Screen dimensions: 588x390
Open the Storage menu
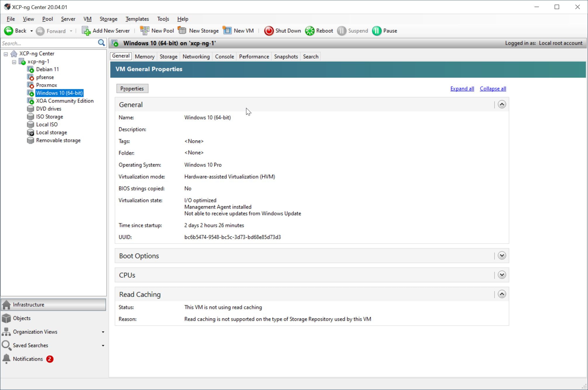pos(108,19)
